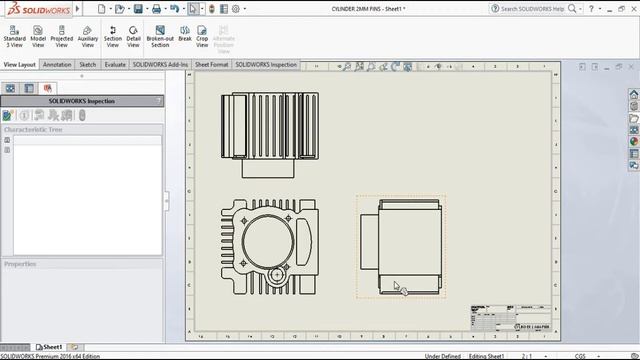Add a Detail View
The height and width of the screenshot is (360, 640).
pyautogui.click(x=133, y=36)
